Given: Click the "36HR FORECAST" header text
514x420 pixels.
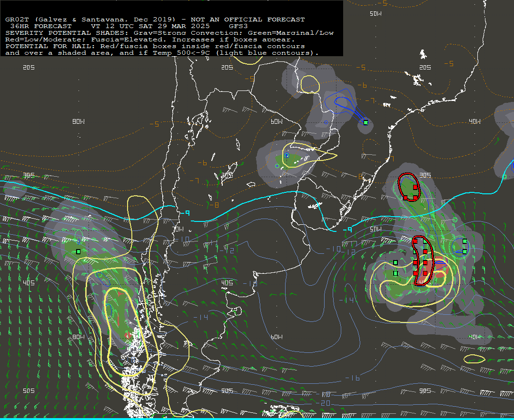Looking at the screenshot, I should pos(41,26).
